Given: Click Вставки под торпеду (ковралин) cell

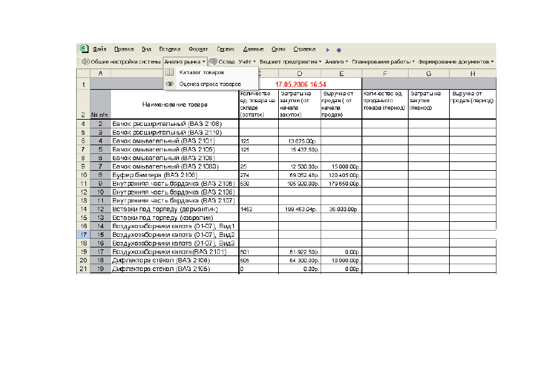Looking at the screenshot, I should [175, 218].
